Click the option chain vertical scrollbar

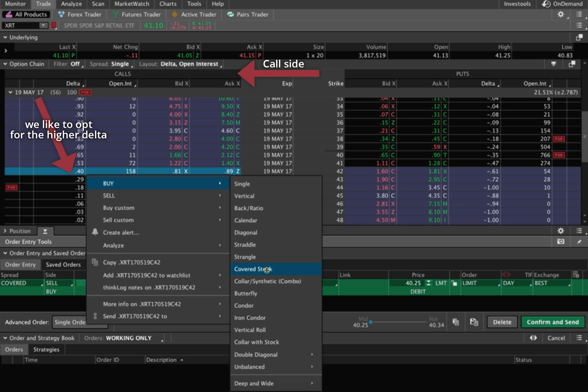tap(585, 137)
